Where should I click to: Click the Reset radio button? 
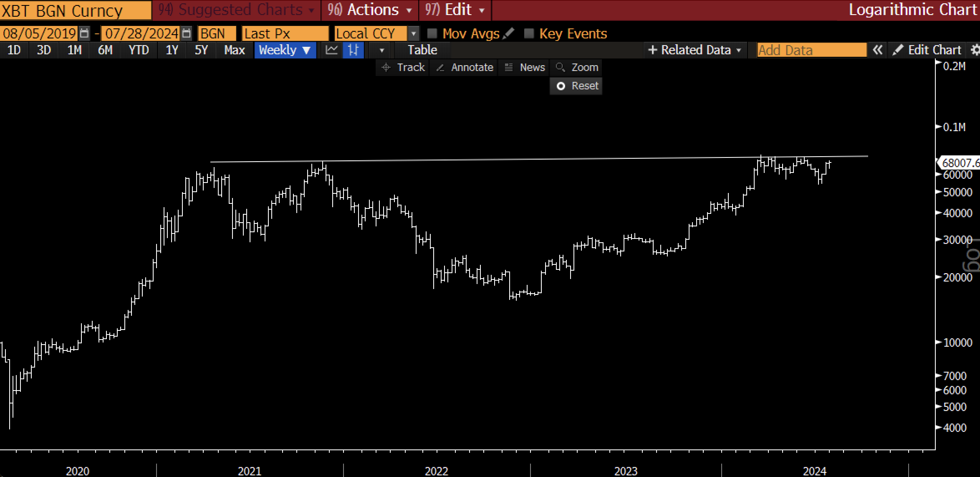pos(561,86)
